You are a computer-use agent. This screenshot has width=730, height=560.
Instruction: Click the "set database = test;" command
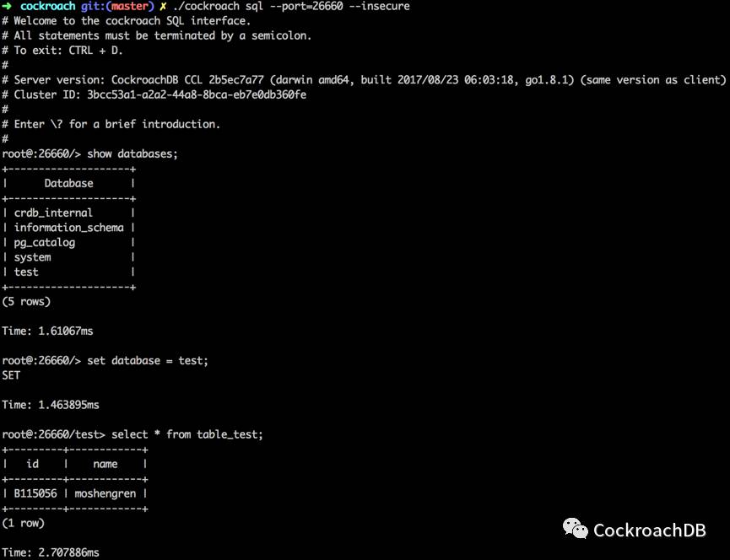[148, 361]
